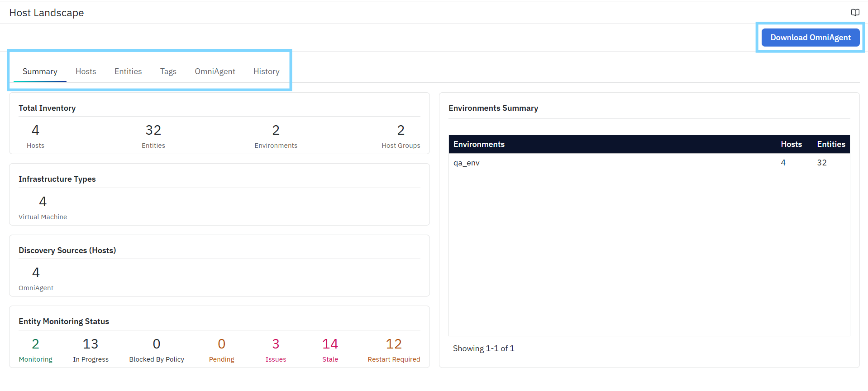
Task: Click the Total Inventory heading
Action: point(47,108)
